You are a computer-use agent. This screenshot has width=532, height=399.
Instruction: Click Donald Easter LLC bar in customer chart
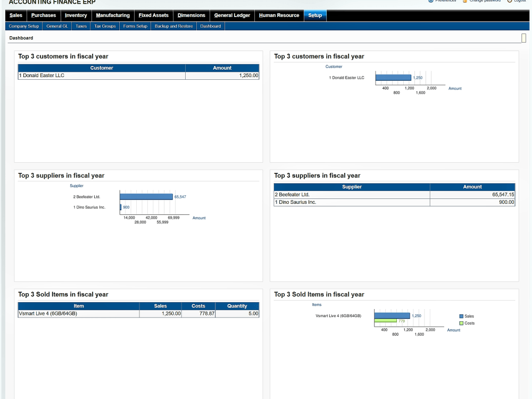click(x=393, y=78)
